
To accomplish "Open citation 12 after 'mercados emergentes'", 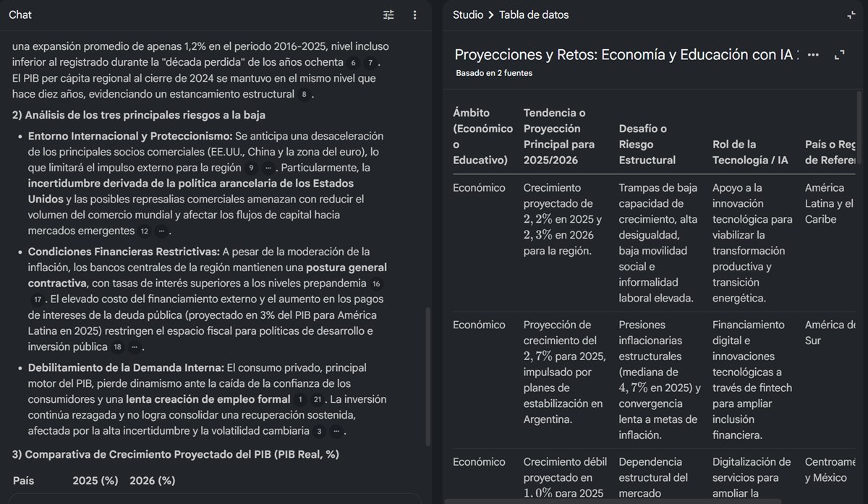I will (144, 231).
